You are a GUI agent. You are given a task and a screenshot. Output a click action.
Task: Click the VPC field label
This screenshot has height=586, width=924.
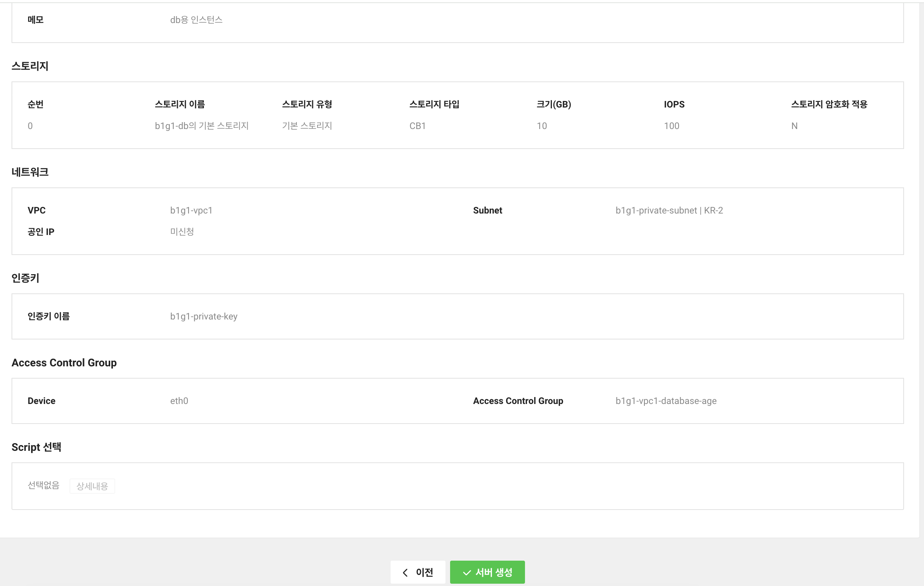(36, 210)
